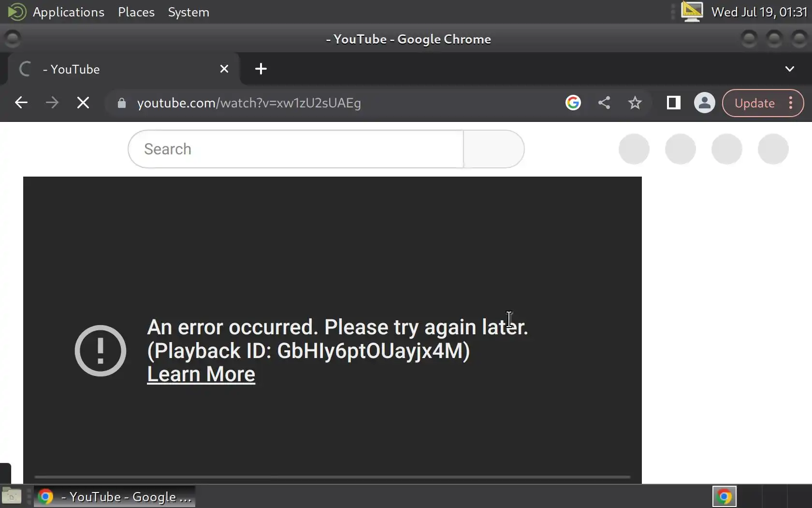
Task: Open the side panel icon
Action: tap(674, 103)
